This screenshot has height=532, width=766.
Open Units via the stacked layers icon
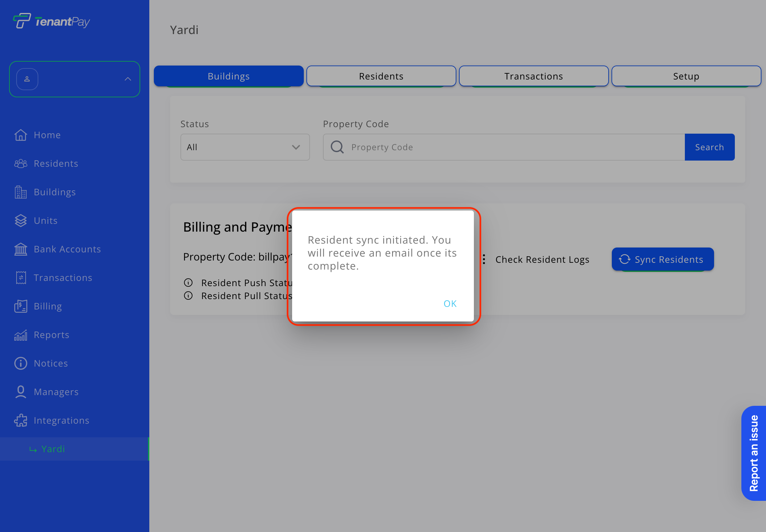click(21, 221)
